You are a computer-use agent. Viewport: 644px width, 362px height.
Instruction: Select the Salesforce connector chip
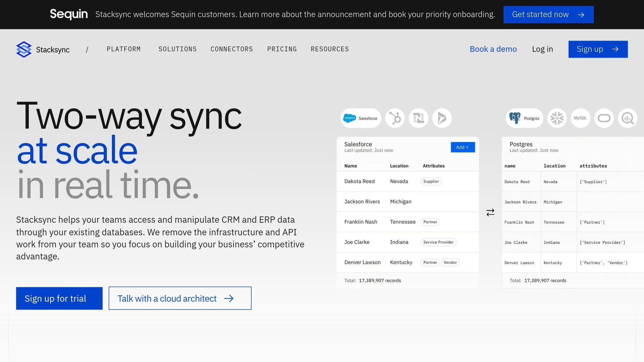(361, 118)
